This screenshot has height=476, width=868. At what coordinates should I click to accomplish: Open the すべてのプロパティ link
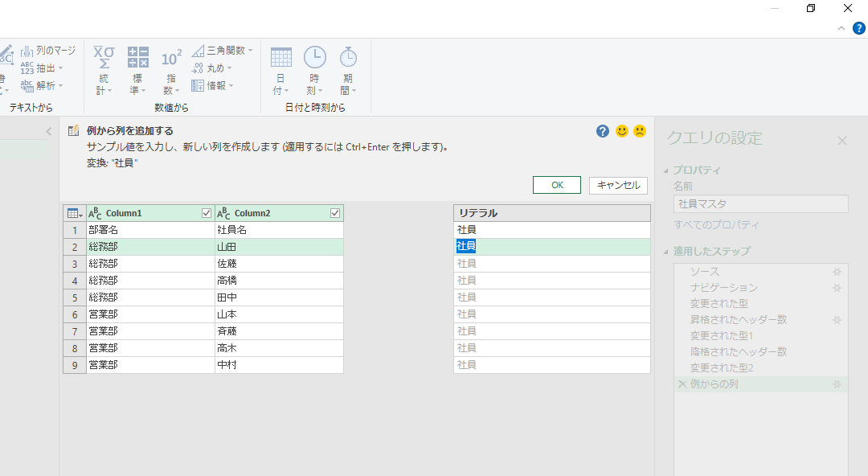click(716, 225)
